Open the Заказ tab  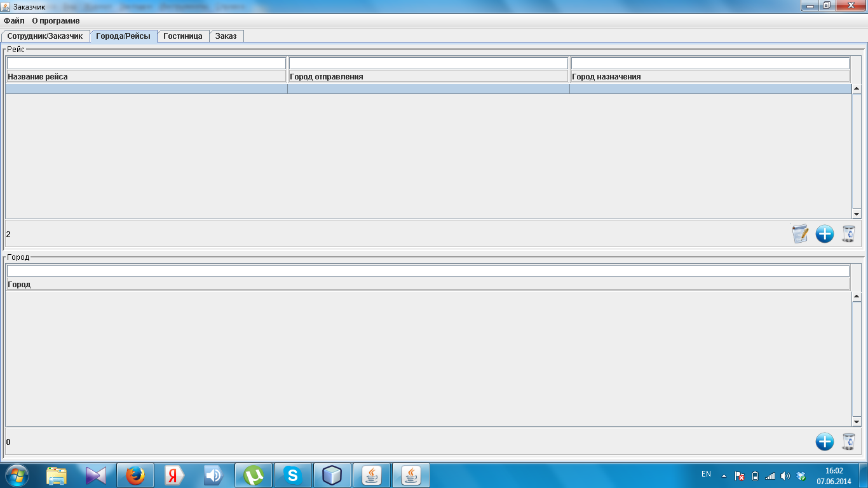point(226,36)
